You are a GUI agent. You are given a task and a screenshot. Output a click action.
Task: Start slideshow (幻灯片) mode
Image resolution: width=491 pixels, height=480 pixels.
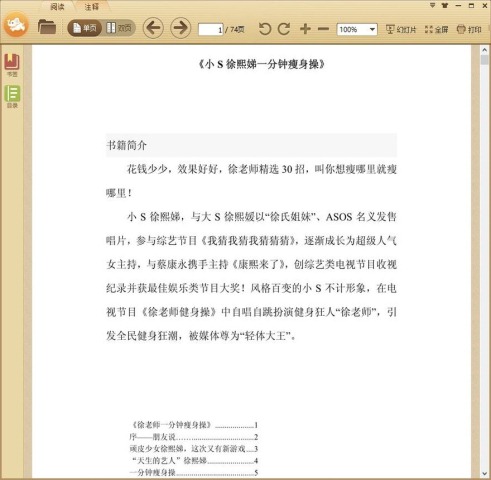point(401,30)
